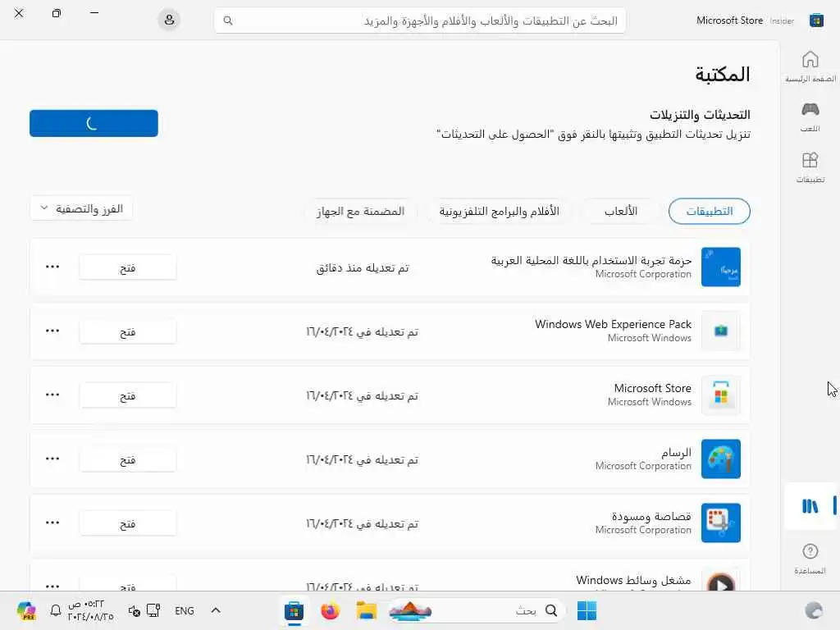
Task: Click the Windows Web Experience Pack app icon
Action: click(x=721, y=331)
